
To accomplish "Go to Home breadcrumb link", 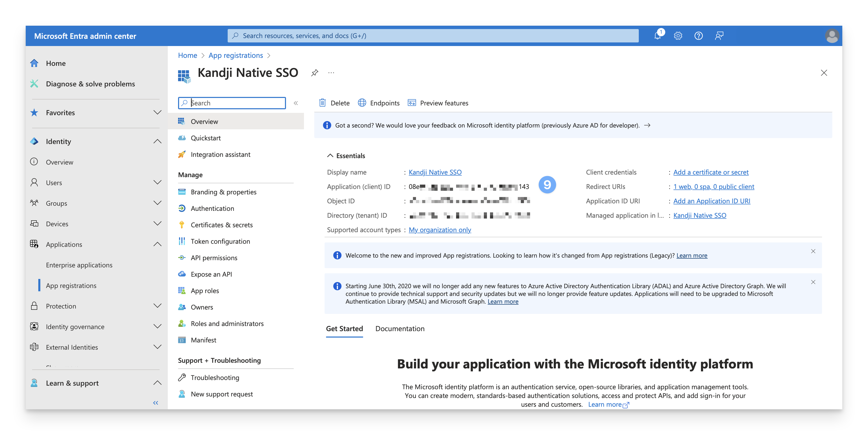I will (x=187, y=55).
